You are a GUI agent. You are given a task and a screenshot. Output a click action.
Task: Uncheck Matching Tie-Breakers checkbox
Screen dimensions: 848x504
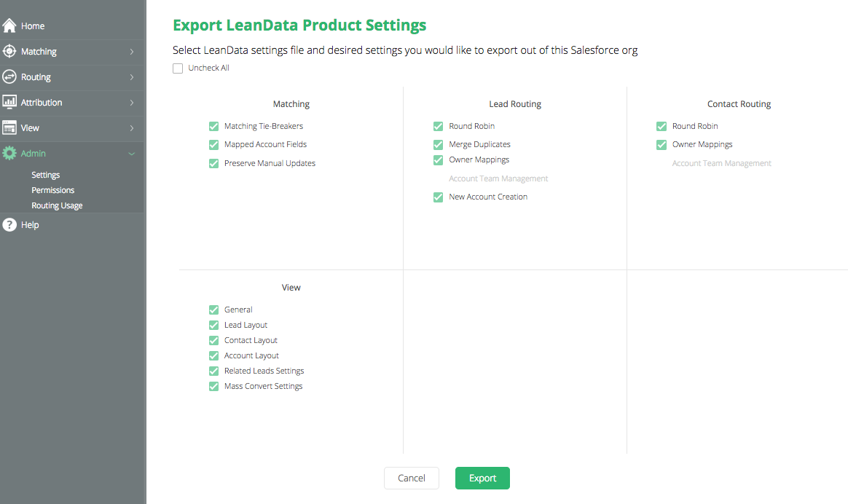click(213, 127)
